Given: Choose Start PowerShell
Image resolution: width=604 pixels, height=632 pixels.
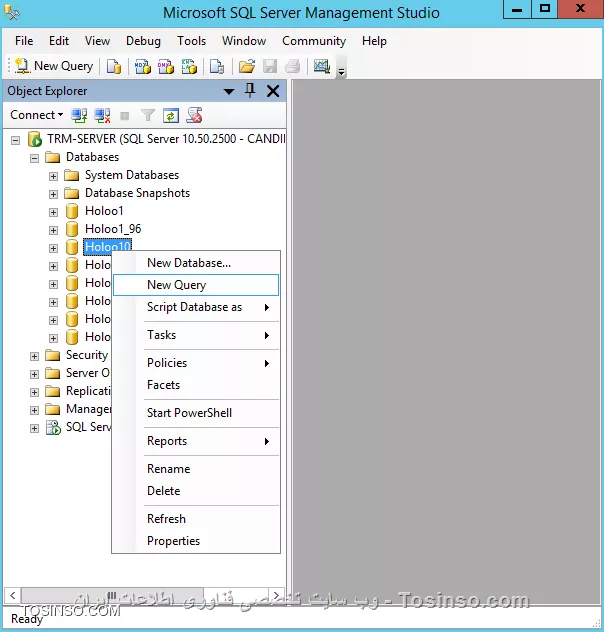Looking at the screenshot, I should coord(196,413).
